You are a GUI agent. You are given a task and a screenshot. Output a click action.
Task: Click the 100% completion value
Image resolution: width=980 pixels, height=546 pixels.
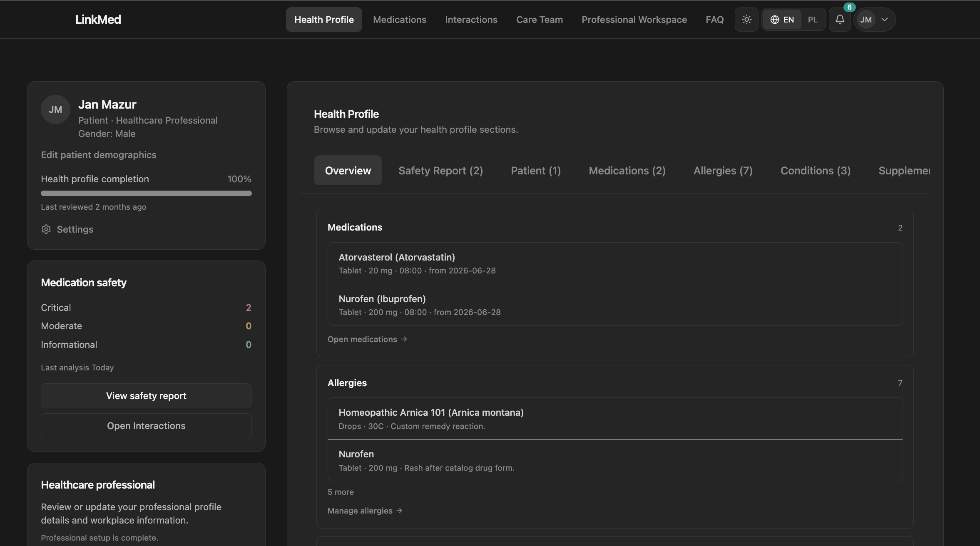click(x=239, y=179)
